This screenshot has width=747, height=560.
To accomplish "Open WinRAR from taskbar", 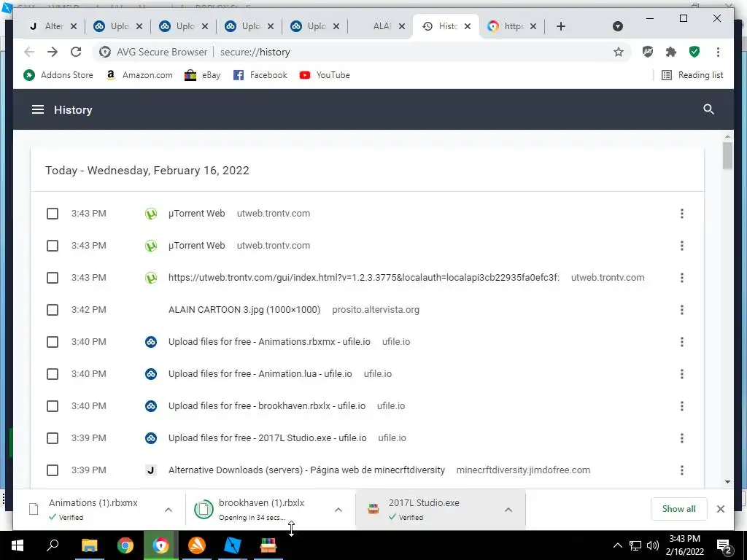I will (x=268, y=545).
